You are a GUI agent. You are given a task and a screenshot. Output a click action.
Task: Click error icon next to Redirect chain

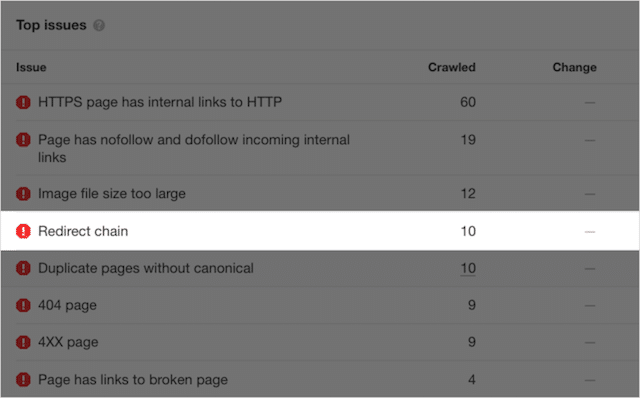pos(23,231)
